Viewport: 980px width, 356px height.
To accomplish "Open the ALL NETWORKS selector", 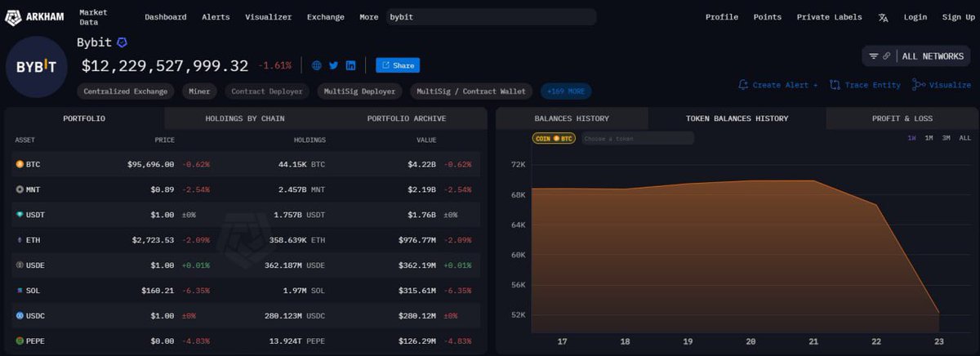I will click(x=916, y=56).
